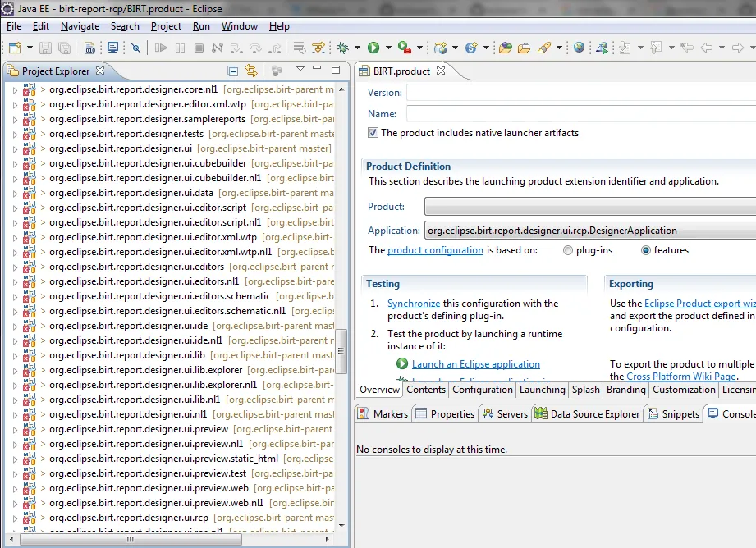Expand org.eclipse.birt.report.designer.ui.rcp tree node

[x=15, y=518]
